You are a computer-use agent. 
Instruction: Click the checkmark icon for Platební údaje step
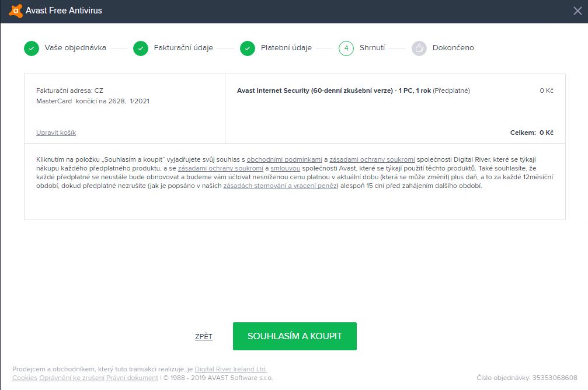tap(248, 48)
